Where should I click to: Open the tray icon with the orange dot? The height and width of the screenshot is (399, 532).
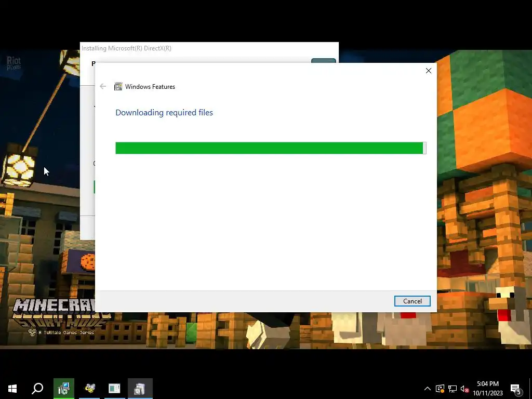click(x=440, y=389)
